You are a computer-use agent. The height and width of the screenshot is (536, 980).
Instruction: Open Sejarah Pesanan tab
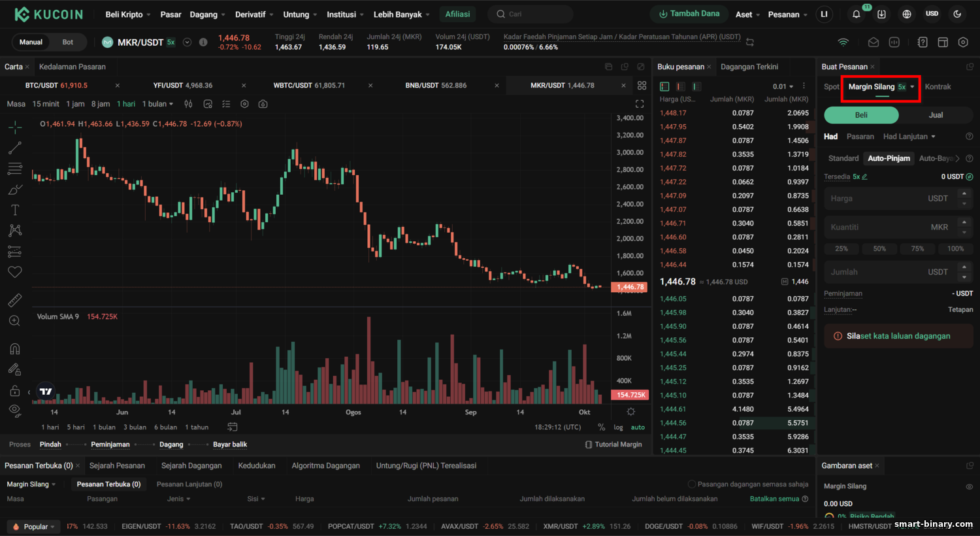click(117, 465)
